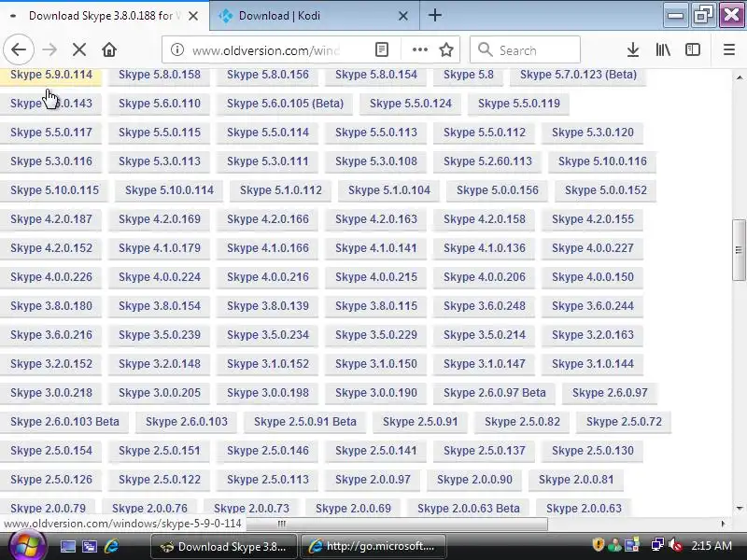The width and height of the screenshot is (747, 560).
Task: Open the muted volume tray icon
Action: (x=675, y=544)
